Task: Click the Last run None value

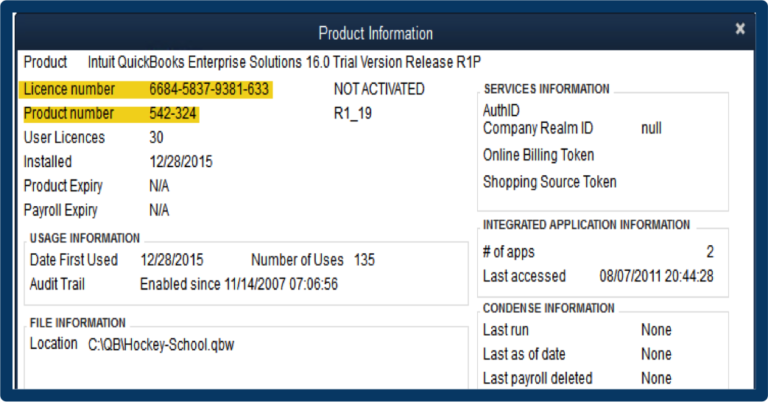Action: pyautogui.click(x=656, y=330)
